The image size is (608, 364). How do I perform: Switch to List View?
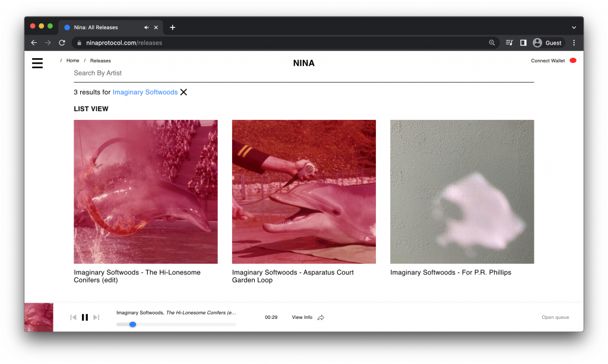point(91,109)
